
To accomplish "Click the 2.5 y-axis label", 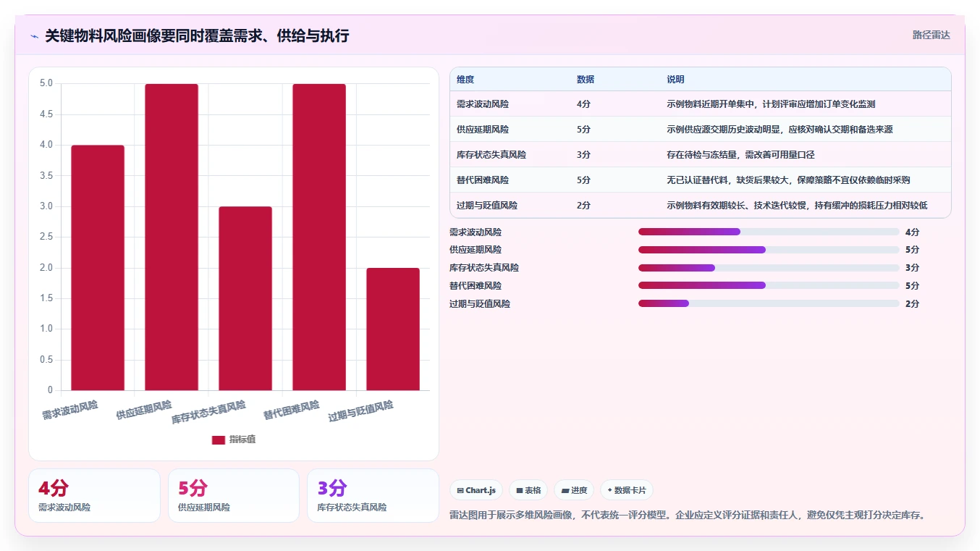I will click(46, 237).
